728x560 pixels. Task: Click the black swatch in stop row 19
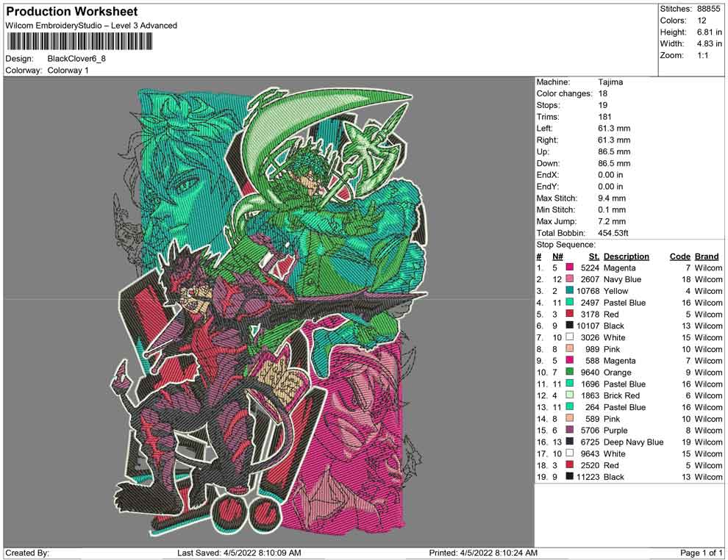click(x=570, y=476)
